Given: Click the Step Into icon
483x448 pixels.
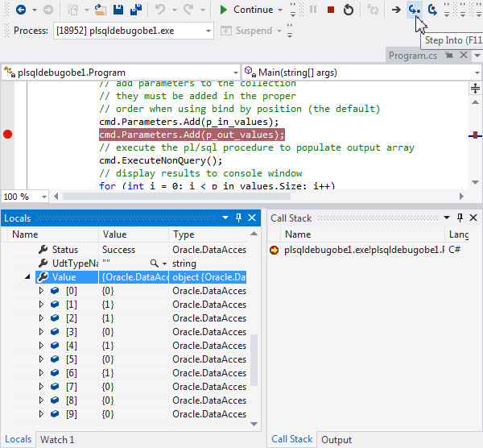Looking at the screenshot, I should 414,10.
